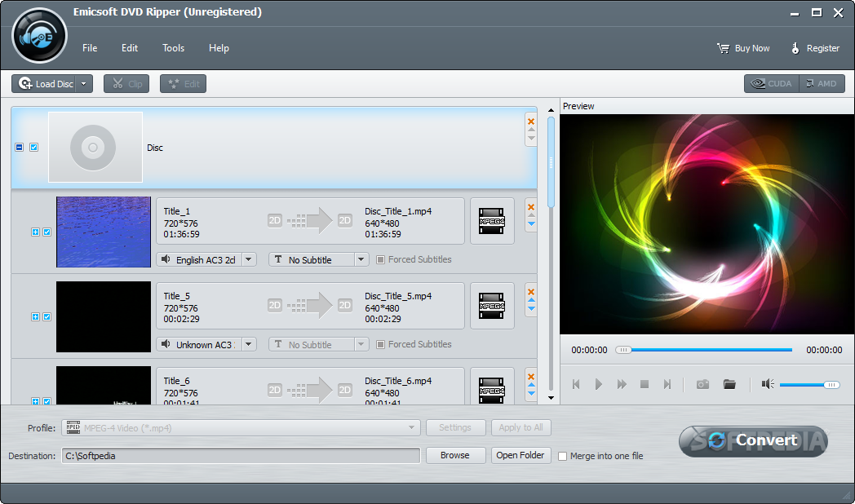This screenshot has width=855, height=504.
Task: Stop the preview playback
Action: [x=645, y=384]
